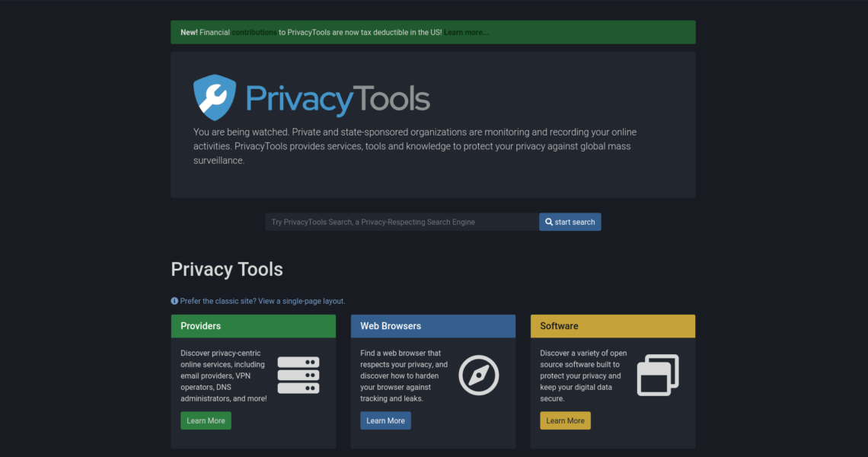The width and height of the screenshot is (868, 457).
Task: Click the overlapping windows icon in Software
Action: (657, 376)
